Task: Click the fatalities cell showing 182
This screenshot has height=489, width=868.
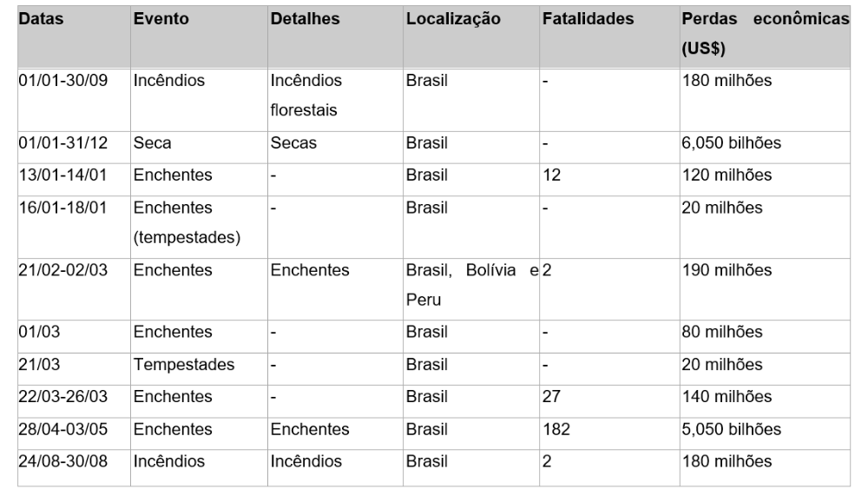Action: tap(609, 433)
